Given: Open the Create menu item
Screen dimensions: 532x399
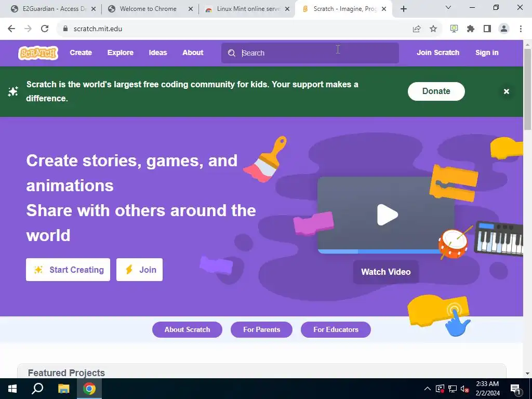Looking at the screenshot, I should coord(81,52).
